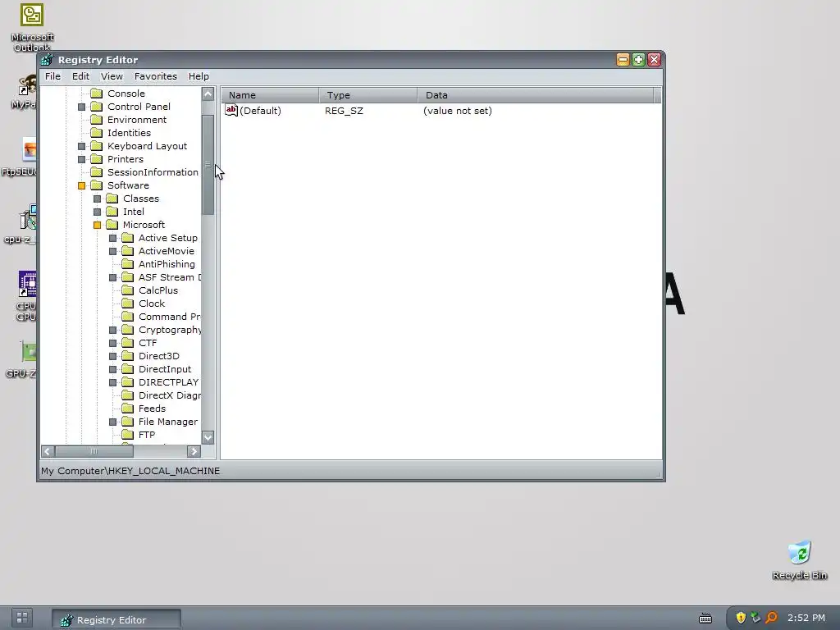Select the AntiPhishing folder icon
The width and height of the screenshot is (840, 630).
click(x=127, y=264)
